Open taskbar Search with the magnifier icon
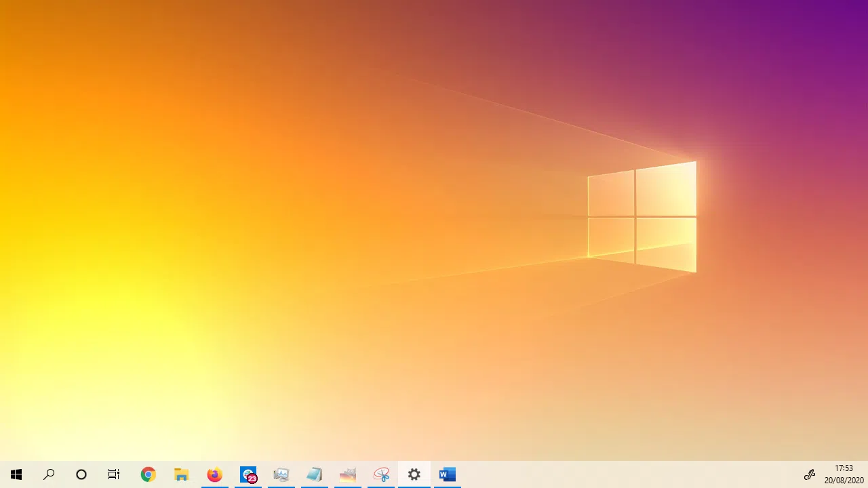The height and width of the screenshot is (488, 868). tap(49, 474)
